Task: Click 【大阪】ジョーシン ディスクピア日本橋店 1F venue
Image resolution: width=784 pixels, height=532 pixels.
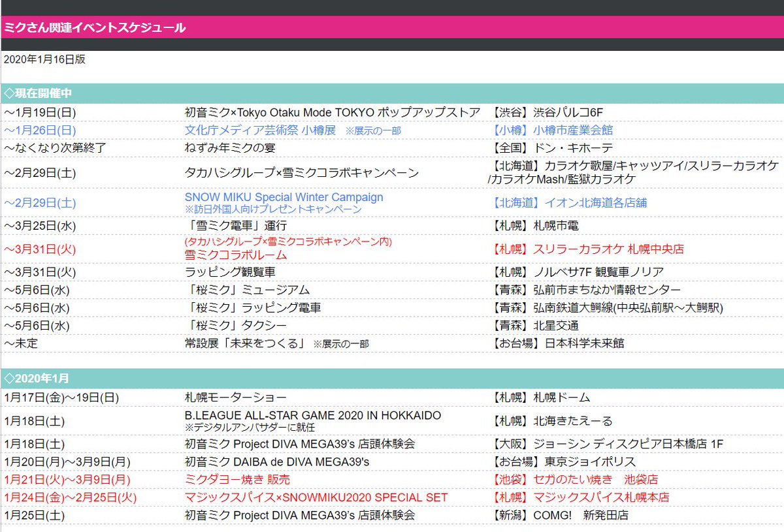Action: (x=606, y=444)
